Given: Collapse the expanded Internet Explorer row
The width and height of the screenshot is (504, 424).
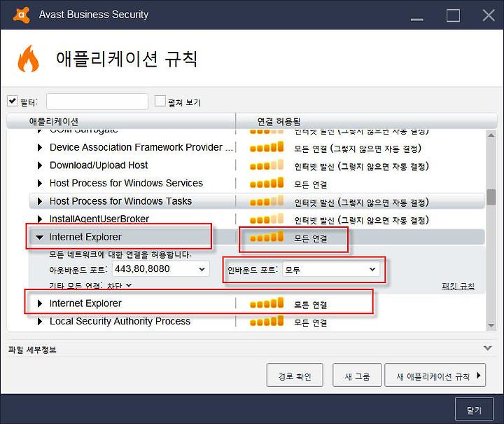Looking at the screenshot, I should point(39,238).
